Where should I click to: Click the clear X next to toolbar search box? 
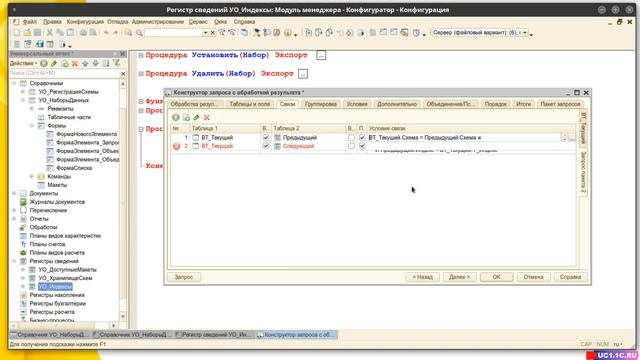pyautogui.click(x=213, y=33)
